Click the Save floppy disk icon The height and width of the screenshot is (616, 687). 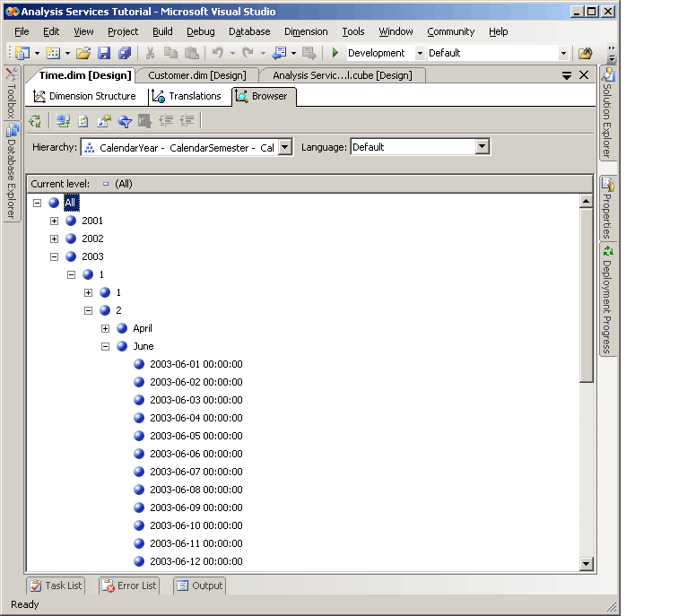(x=104, y=53)
